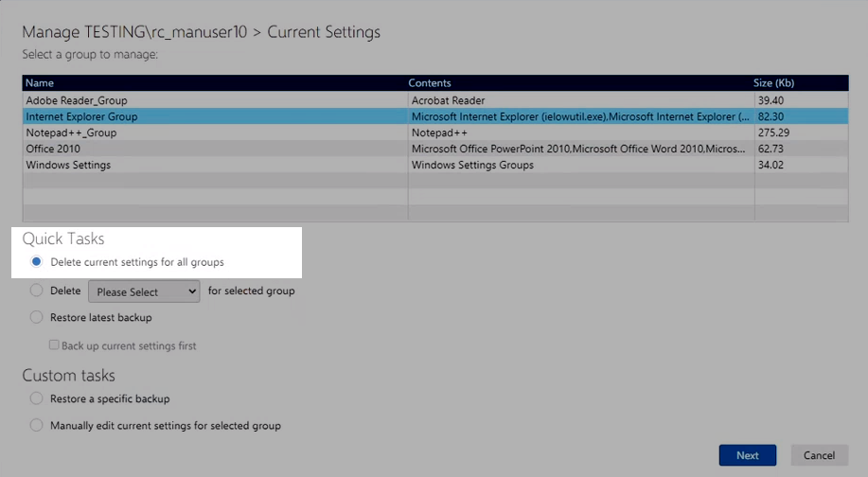Image resolution: width=868 pixels, height=477 pixels.
Task: Select the Delete for selected group radio button
Action: point(37,291)
